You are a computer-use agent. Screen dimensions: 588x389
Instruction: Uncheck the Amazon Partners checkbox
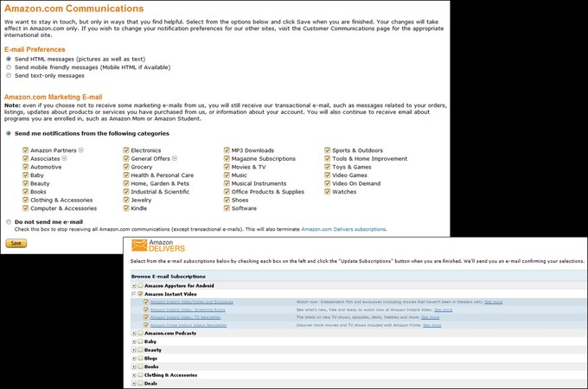point(25,150)
